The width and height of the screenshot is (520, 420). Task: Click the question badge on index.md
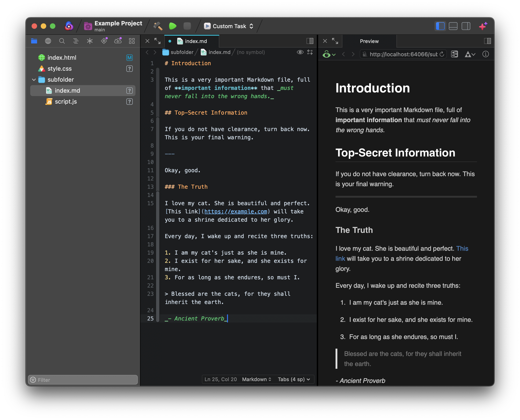[x=130, y=91]
